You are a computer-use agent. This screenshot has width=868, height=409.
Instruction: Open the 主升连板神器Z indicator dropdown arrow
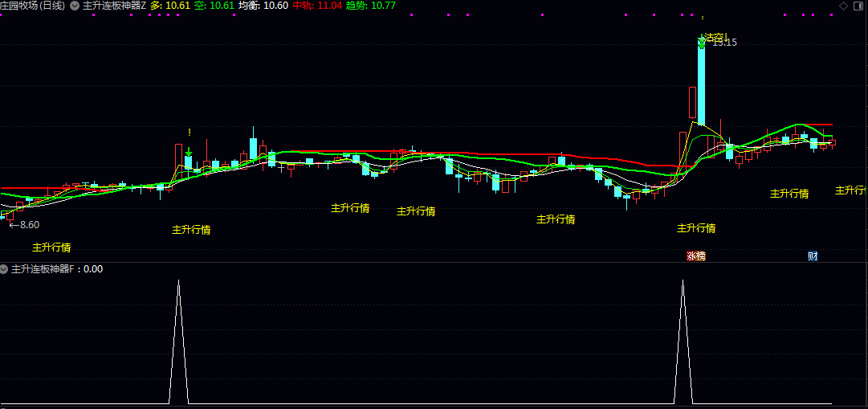(x=74, y=6)
